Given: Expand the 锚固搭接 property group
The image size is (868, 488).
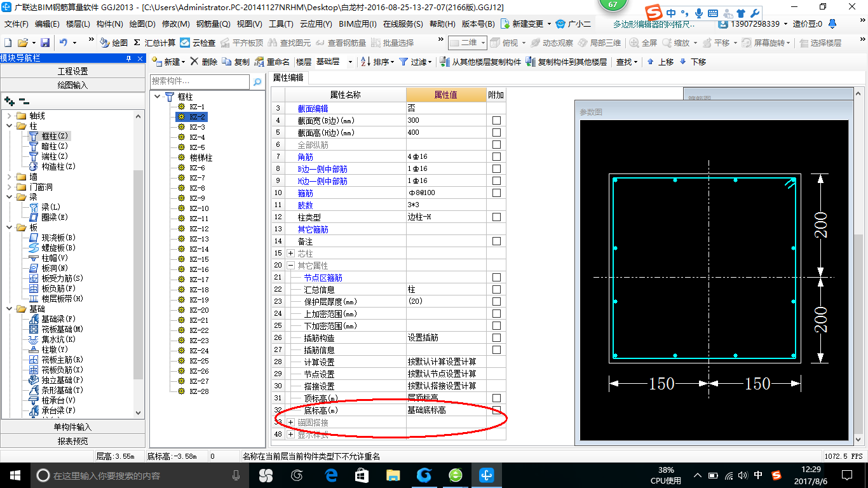Looking at the screenshot, I should [x=291, y=423].
